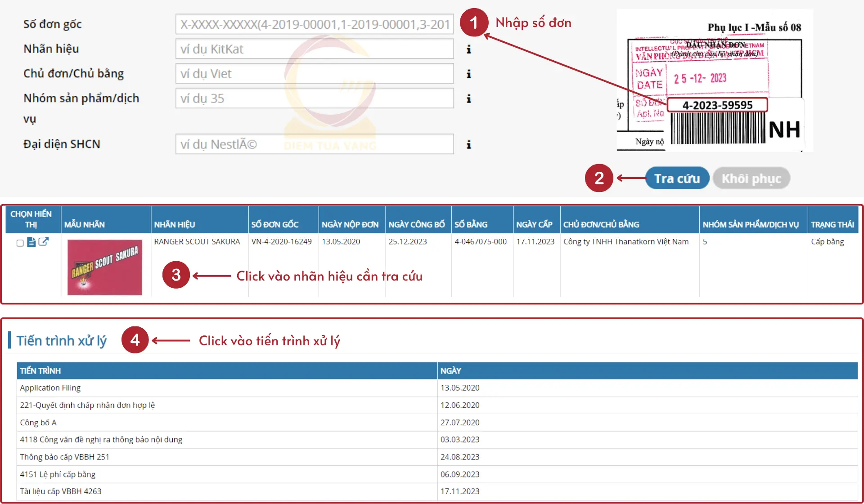Image resolution: width=864 pixels, height=504 pixels.
Task: Click the RANGER SCOUT SAKURA logo thumbnail
Action: 105,267
